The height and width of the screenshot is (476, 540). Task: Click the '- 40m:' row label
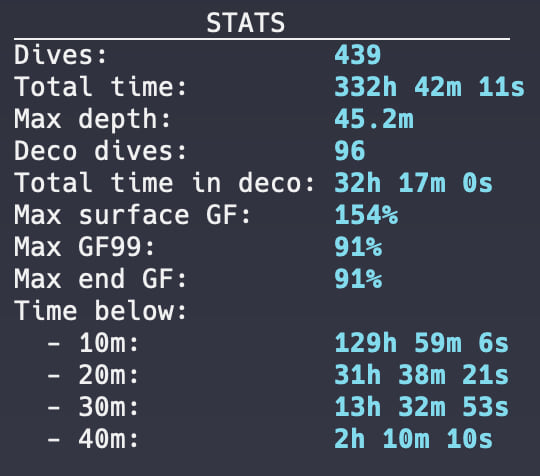coord(92,439)
